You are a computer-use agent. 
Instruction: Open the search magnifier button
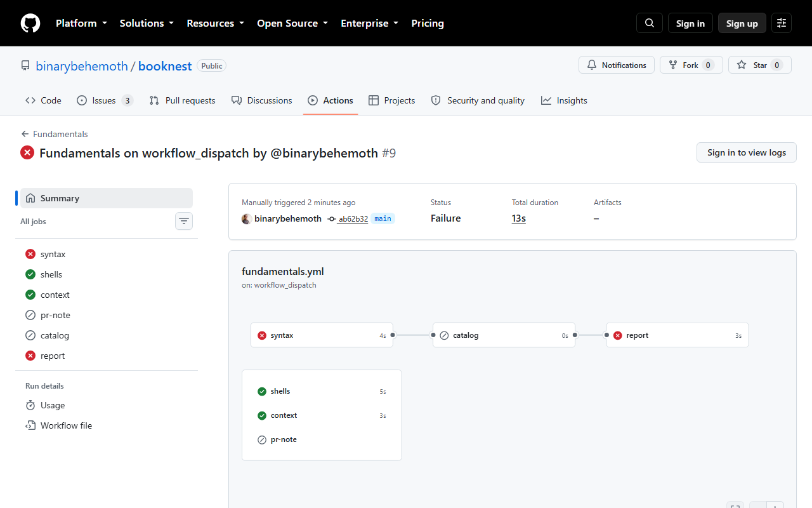tap(650, 23)
